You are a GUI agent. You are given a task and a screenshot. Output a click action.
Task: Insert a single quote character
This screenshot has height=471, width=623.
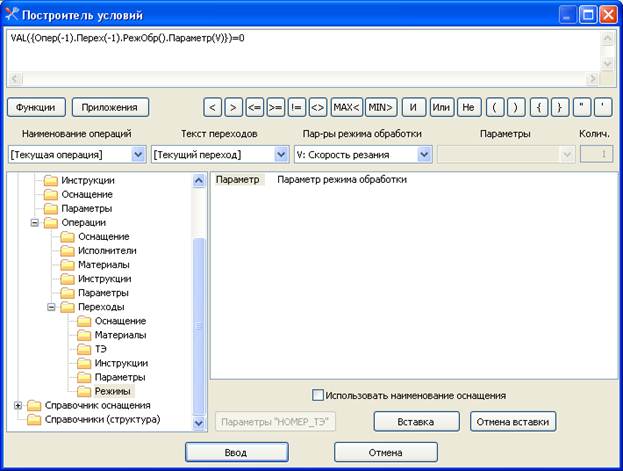pos(603,107)
